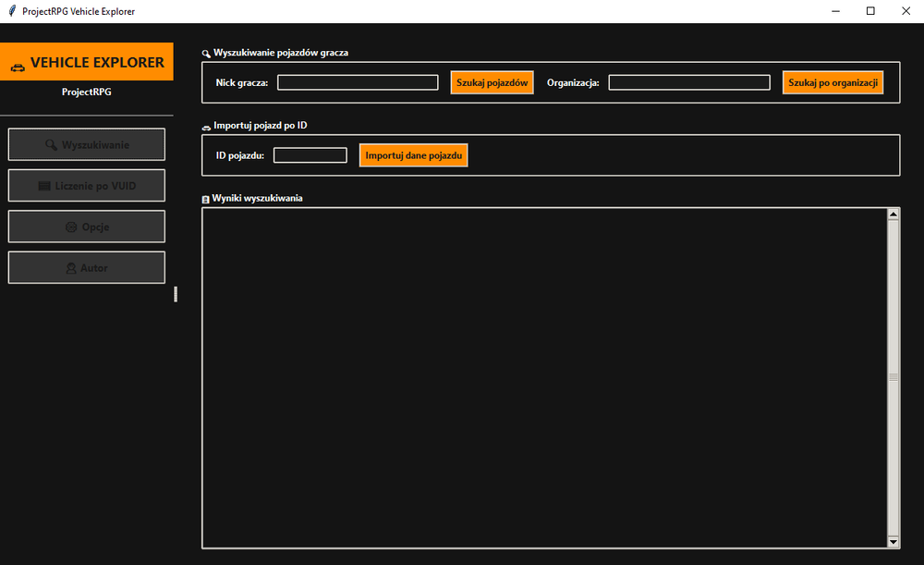Open the Wyszukiwanie sidebar section

pyautogui.click(x=87, y=144)
